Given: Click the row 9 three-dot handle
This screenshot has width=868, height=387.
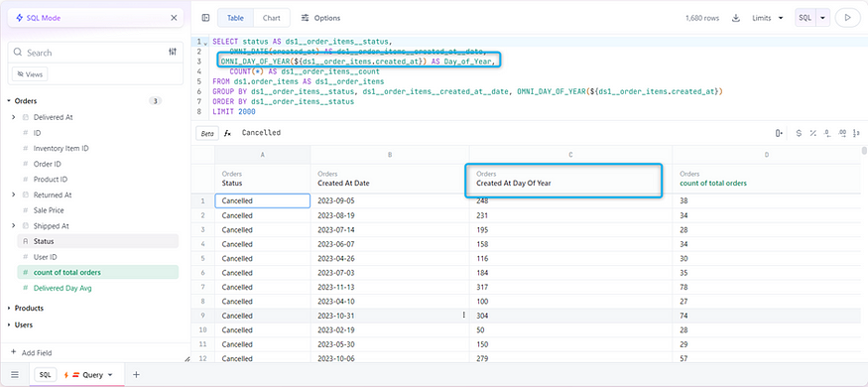Looking at the screenshot, I should tap(464, 315).
